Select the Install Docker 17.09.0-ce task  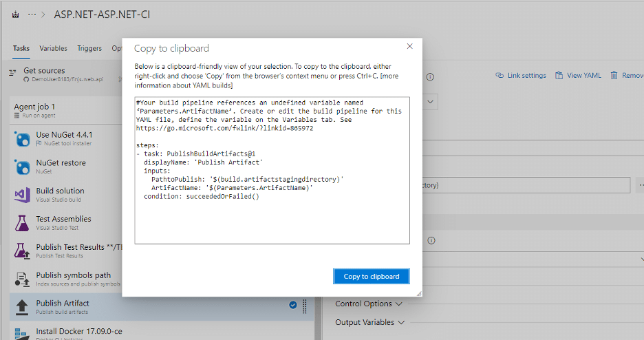coord(162,331)
